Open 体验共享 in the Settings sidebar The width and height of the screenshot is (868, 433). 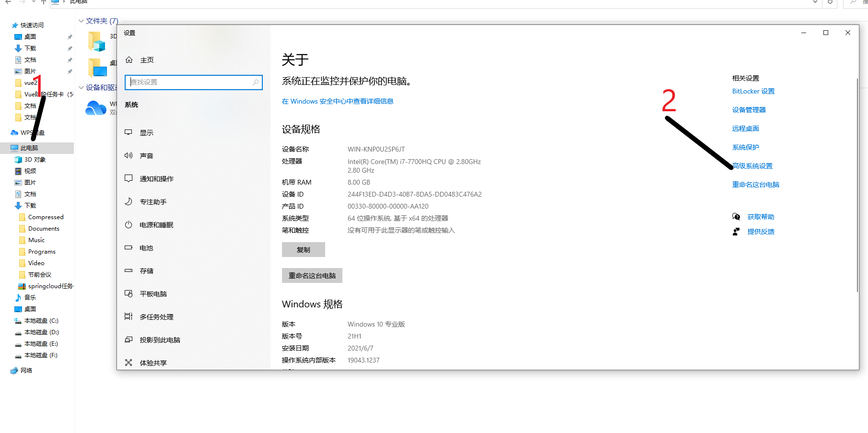point(194,363)
